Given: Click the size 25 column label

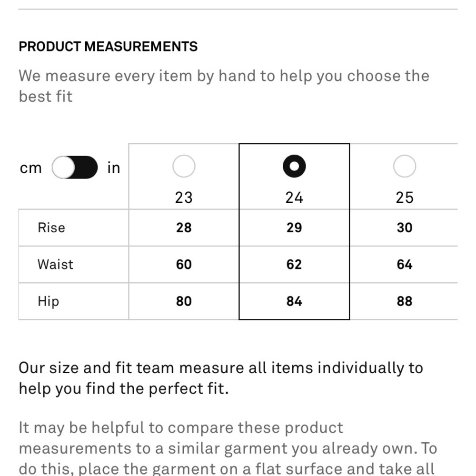Looking at the screenshot, I should point(405,197).
